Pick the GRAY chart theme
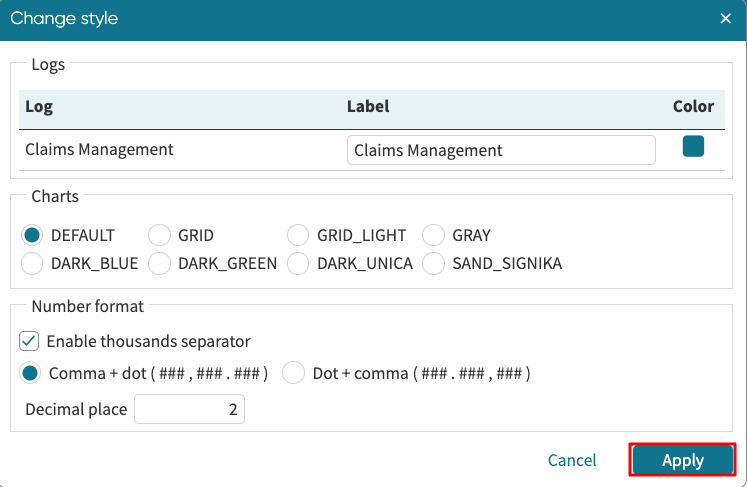 pyautogui.click(x=433, y=235)
